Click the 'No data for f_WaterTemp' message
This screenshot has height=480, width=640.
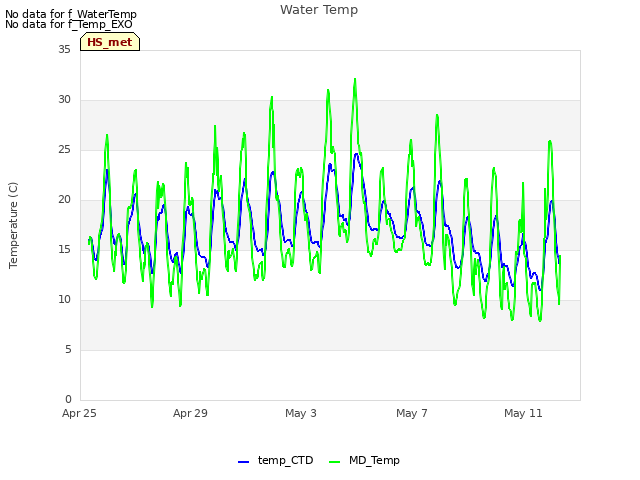click(71, 14)
